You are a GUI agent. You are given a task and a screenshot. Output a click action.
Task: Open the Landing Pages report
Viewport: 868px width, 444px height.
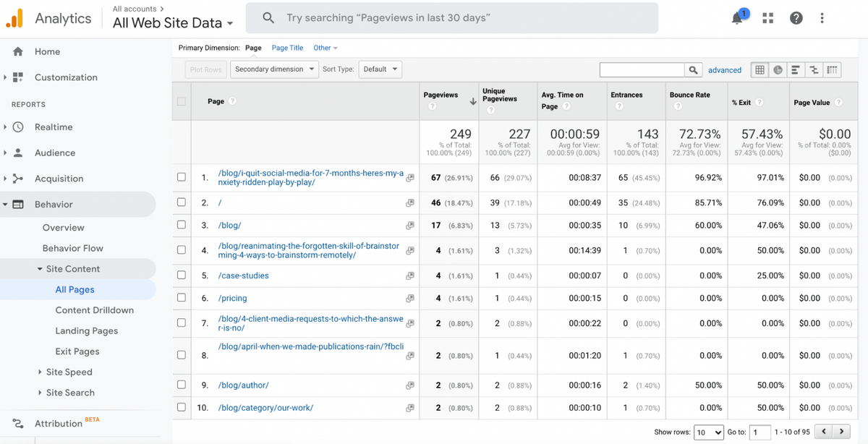pos(87,330)
